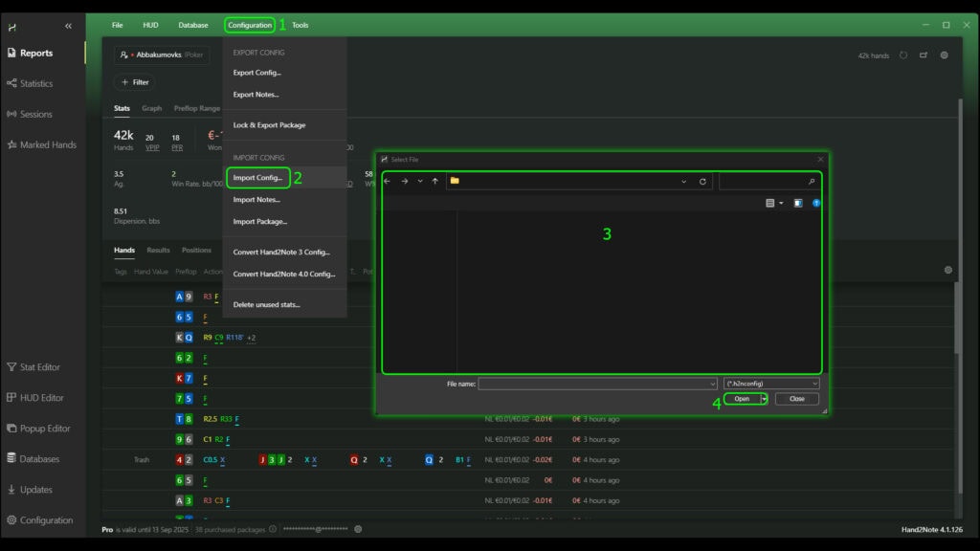Screen dimensions: 980x551
Task: Expand the address bar path history dropdown
Action: click(x=683, y=181)
